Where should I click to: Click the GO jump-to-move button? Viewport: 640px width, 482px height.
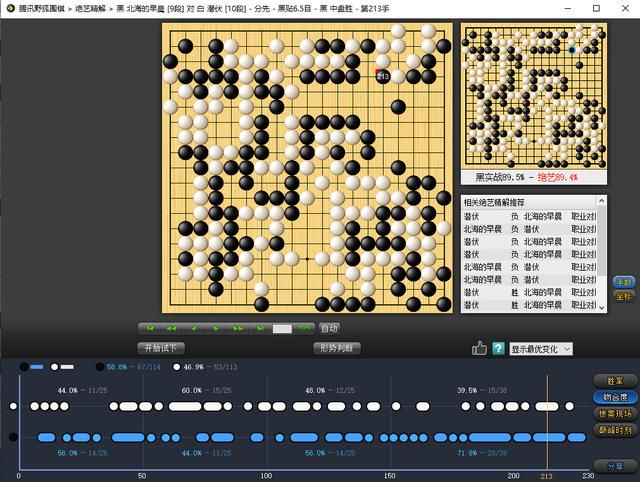click(x=304, y=329)
